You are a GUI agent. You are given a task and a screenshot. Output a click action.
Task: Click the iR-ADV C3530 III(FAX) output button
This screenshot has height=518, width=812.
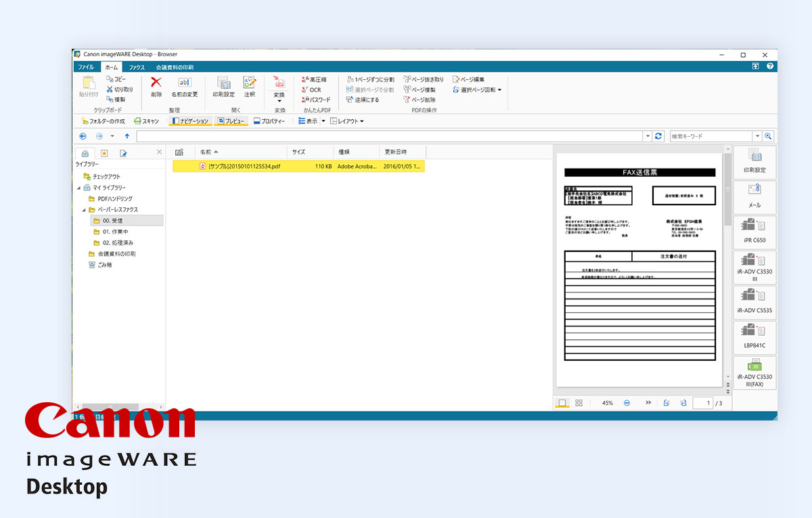pos(754,373)
